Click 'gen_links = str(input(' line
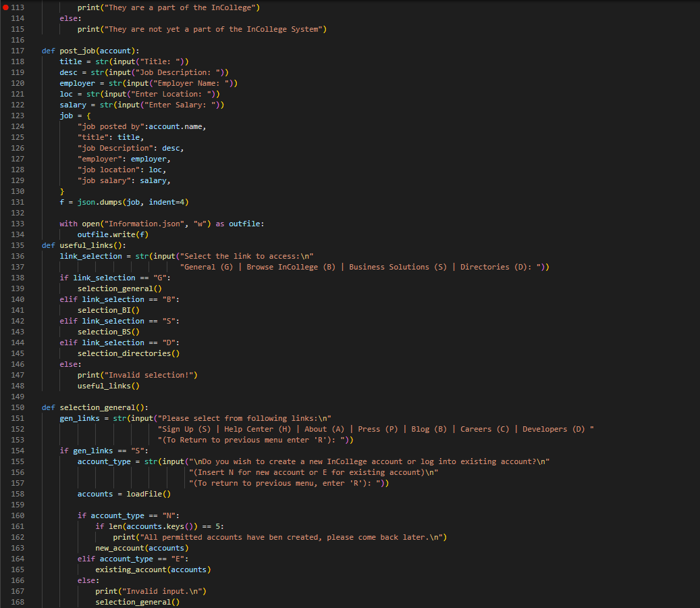 tap(196, 418)
